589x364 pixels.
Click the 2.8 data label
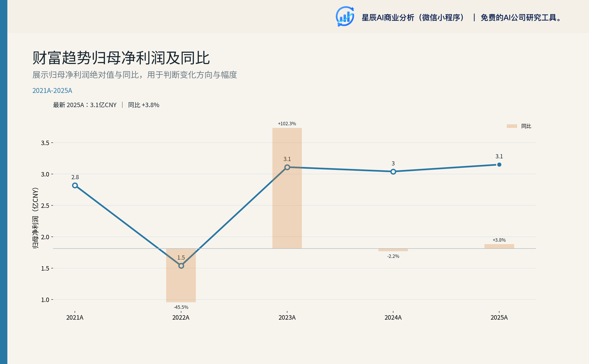pos(75,177)
